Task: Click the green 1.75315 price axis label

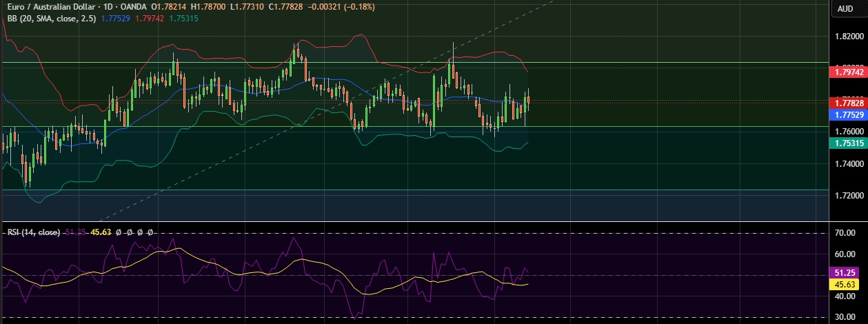Action: pyautogui.click(x=845, y=143)
